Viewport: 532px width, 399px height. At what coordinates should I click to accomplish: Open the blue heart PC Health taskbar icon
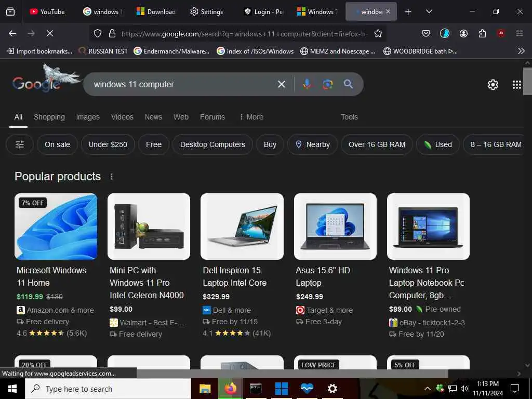pos(307,389)
